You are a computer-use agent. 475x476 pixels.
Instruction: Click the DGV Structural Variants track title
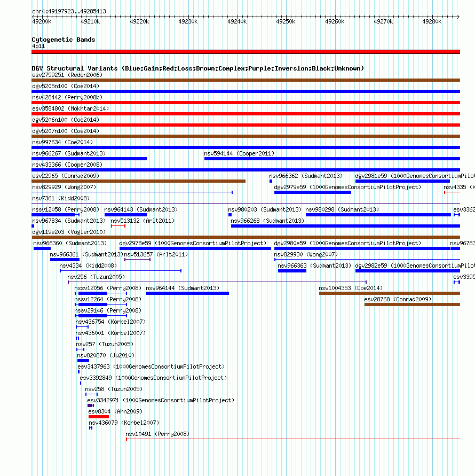pos(198,68)
